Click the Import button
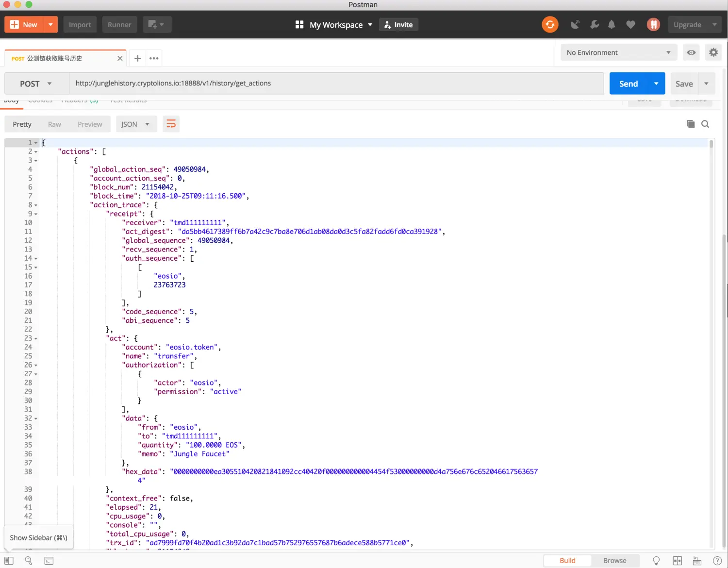 tap(80, 25)
